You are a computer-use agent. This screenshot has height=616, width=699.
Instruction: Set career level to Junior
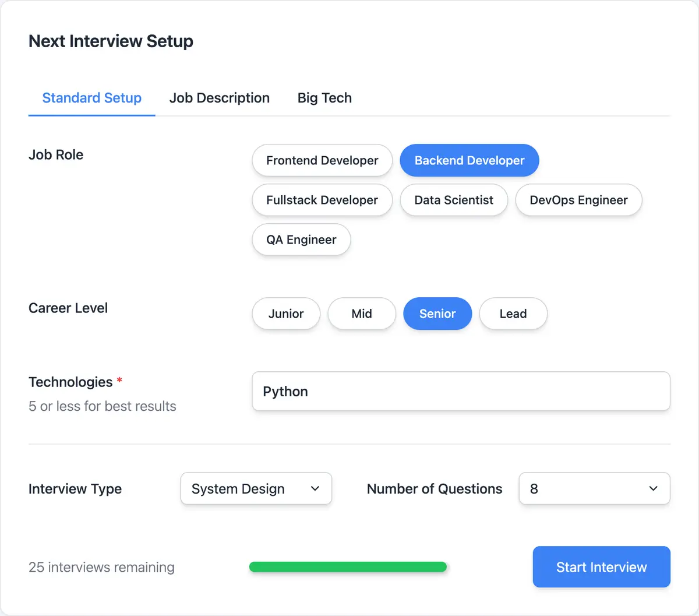(x=286, y=314)
